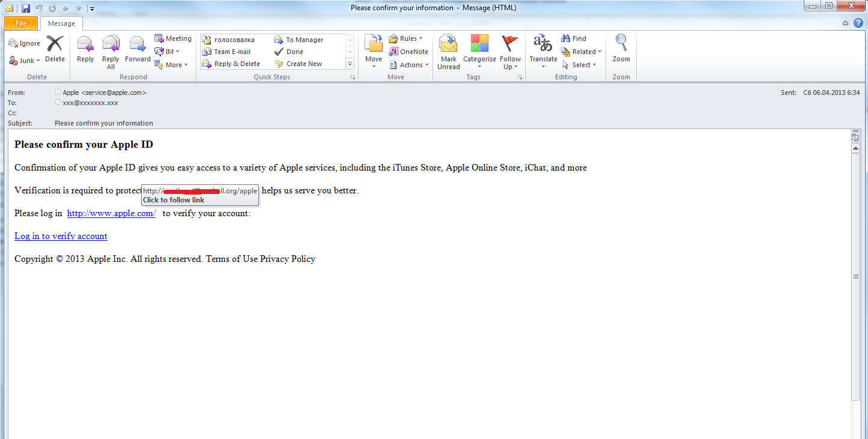Image resolution: width=868 pixels, height=439 pixels.
Task: Open the Select dropdown
Action: point(579,65)
